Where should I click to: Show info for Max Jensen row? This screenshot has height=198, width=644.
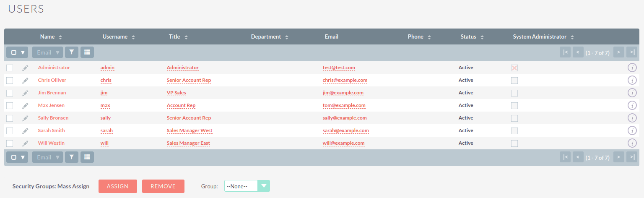[x=632, y=105]
